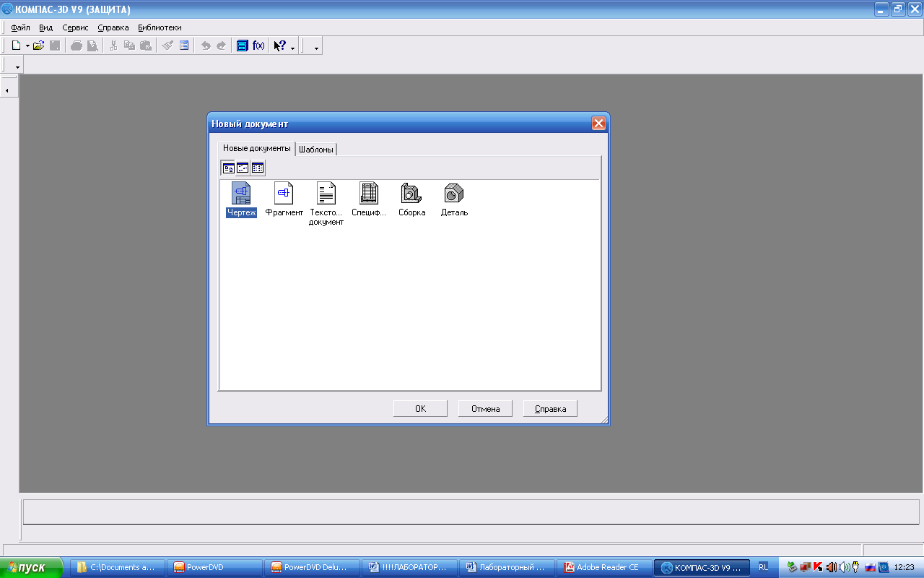Click the пуск Start button

pos(32,567)
